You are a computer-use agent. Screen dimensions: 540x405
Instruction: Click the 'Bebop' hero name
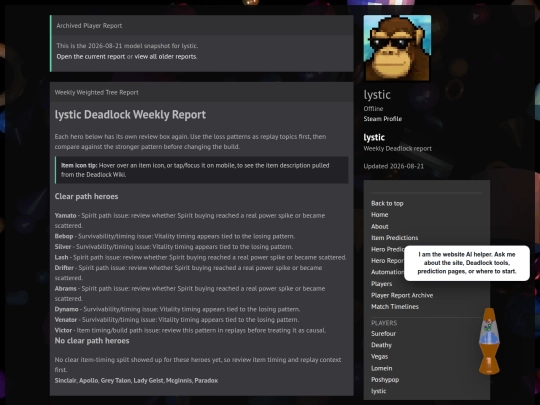(x=64, y=237)
